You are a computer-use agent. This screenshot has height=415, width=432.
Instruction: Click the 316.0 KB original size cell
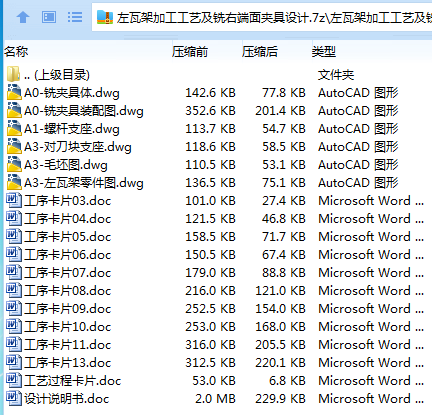211,345
